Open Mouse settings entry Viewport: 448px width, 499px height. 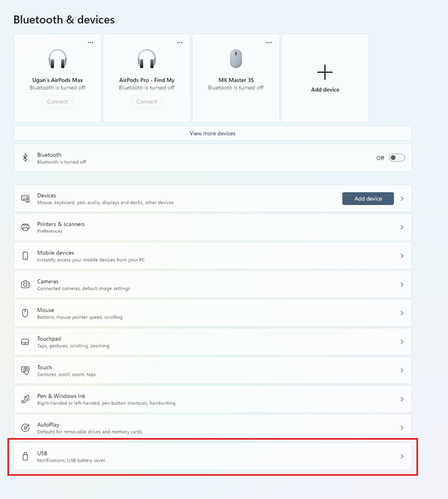(x=213, y=313)
